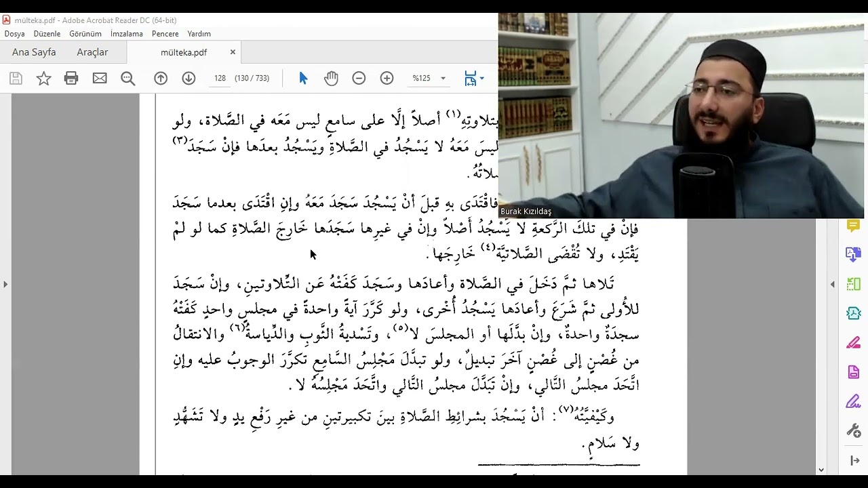Click the Print file icon
This screenshot has height=488, width=868.
(x=71, y=79)
